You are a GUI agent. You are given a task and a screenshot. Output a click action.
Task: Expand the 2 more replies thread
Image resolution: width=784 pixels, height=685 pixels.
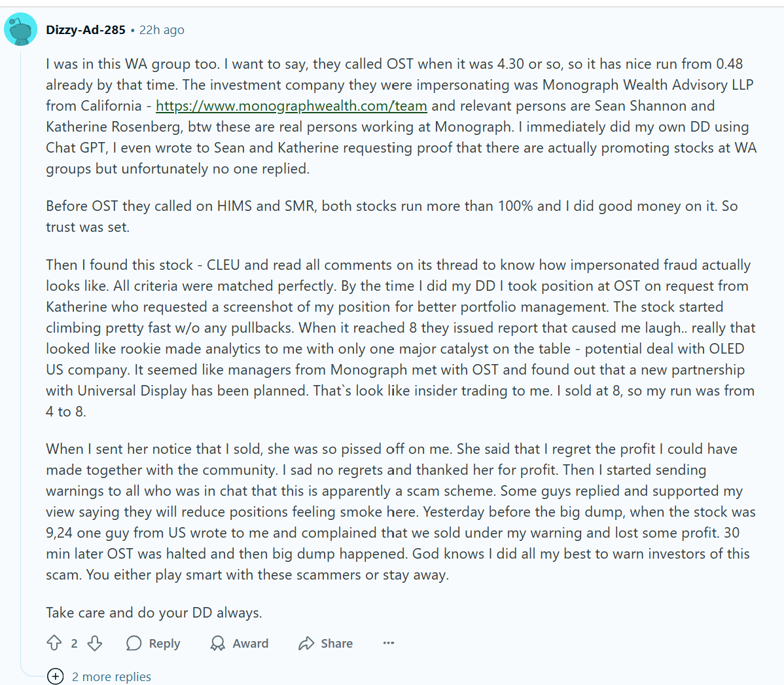click(111, 676)
